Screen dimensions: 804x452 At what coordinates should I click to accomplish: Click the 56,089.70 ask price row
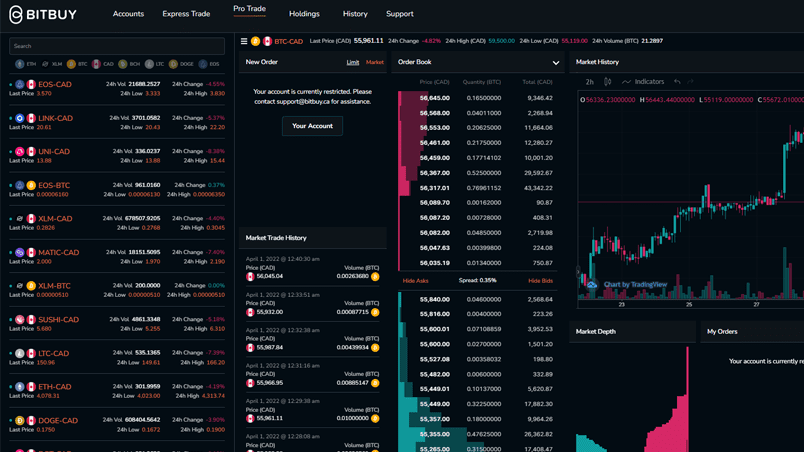[x=477, y=203]
